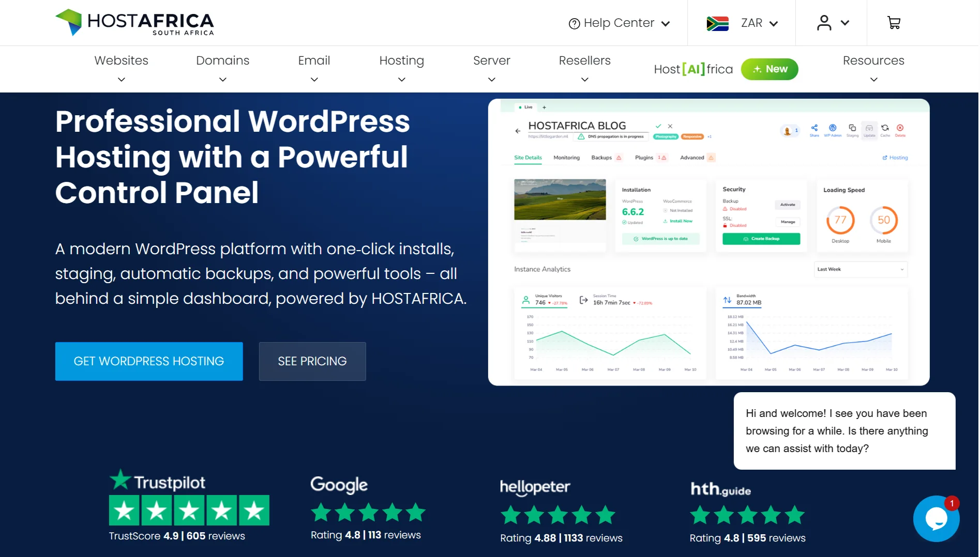Open the Domains menu

pyautogui.click(x=223, y=60)
